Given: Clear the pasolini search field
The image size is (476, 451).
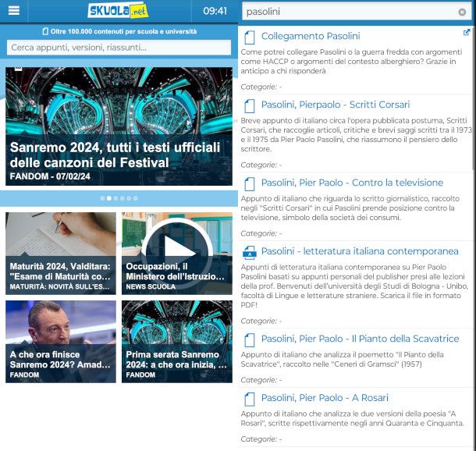Looking at the screenshot, I should point(462,12).
